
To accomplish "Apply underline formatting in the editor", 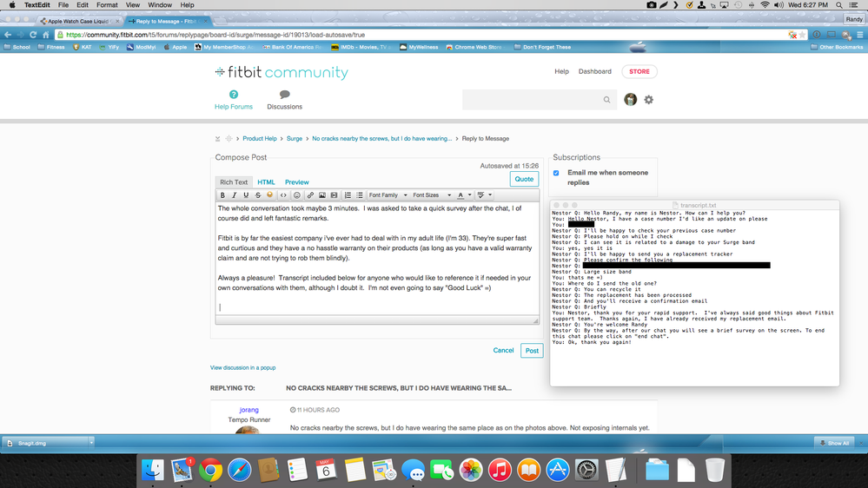I will pyautogui.click(x=246, y=195).
